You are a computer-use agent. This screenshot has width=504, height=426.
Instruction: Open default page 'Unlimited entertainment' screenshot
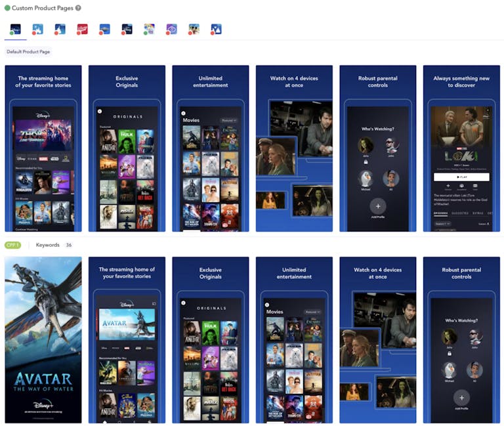click(x=211, y=148)
